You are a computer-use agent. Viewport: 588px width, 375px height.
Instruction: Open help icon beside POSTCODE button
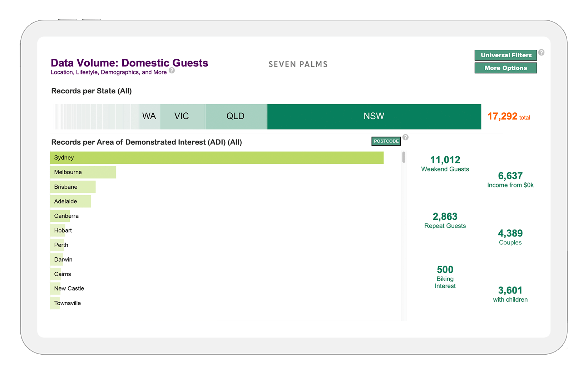tap(405, 137)
